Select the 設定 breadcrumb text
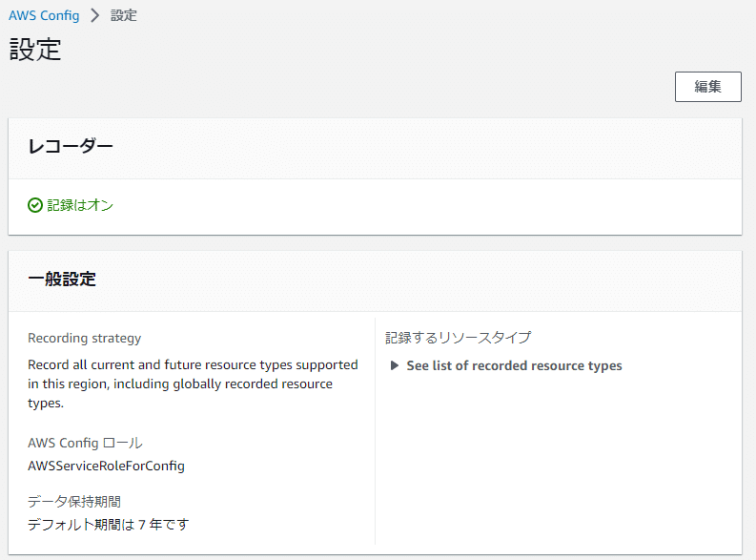This screenshot has width=756, height=560. pyautogui.click(x=124, y=15)
